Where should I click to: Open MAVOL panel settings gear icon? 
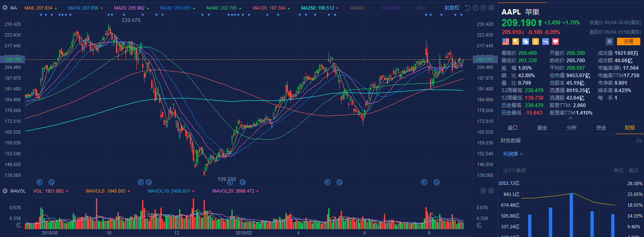pyautogui.click(x=491, y=191)
